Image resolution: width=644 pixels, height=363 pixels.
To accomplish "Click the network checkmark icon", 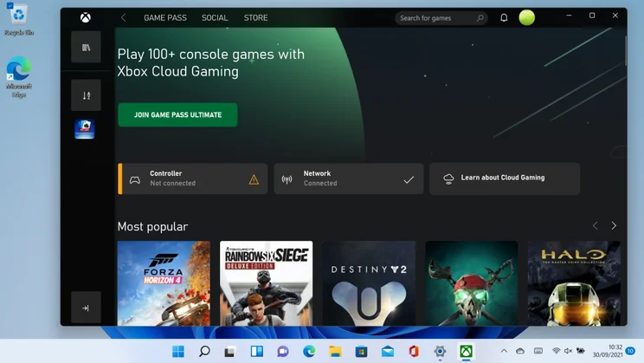I will point(409,179).
